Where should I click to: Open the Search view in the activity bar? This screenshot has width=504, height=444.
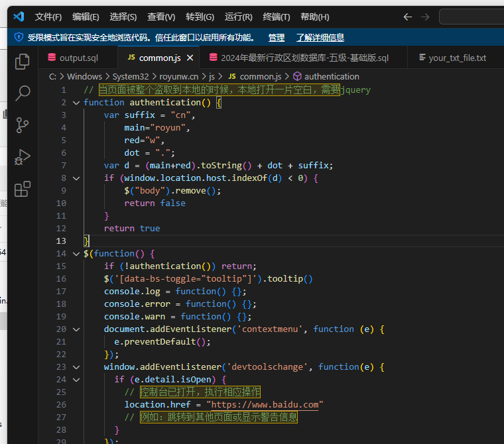[x=23, y=93]
